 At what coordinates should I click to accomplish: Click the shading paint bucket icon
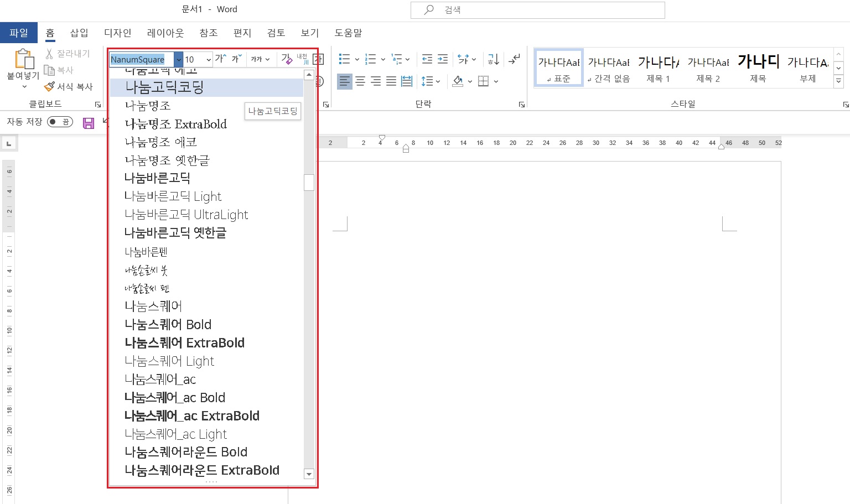coord(458,81)
